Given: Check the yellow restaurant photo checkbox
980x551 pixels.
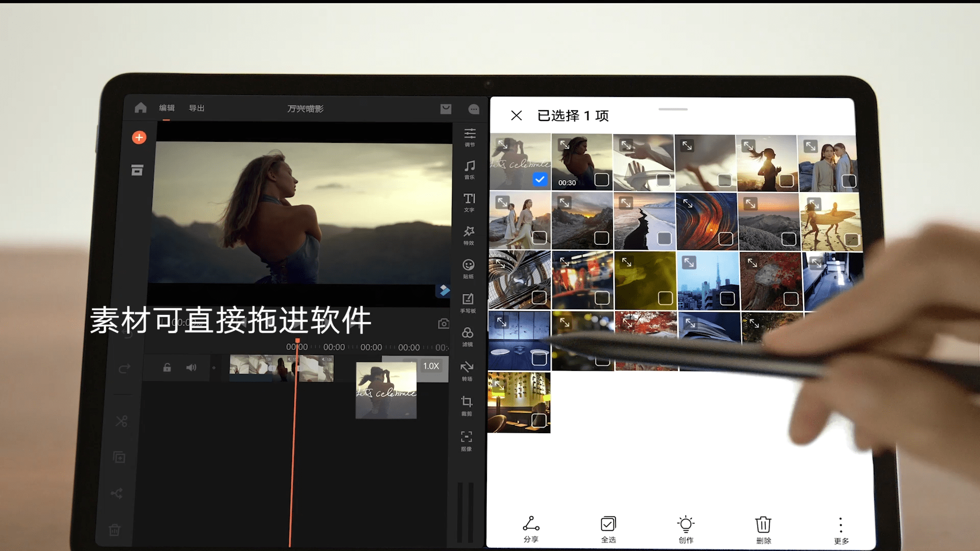Looking at the screenshot, I should click(538, 420).
